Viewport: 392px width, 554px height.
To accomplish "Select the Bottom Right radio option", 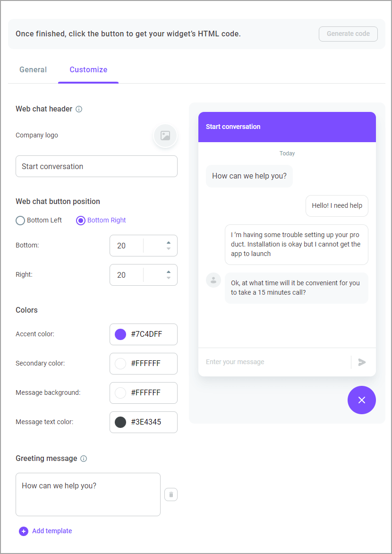I will pos(81,221).
